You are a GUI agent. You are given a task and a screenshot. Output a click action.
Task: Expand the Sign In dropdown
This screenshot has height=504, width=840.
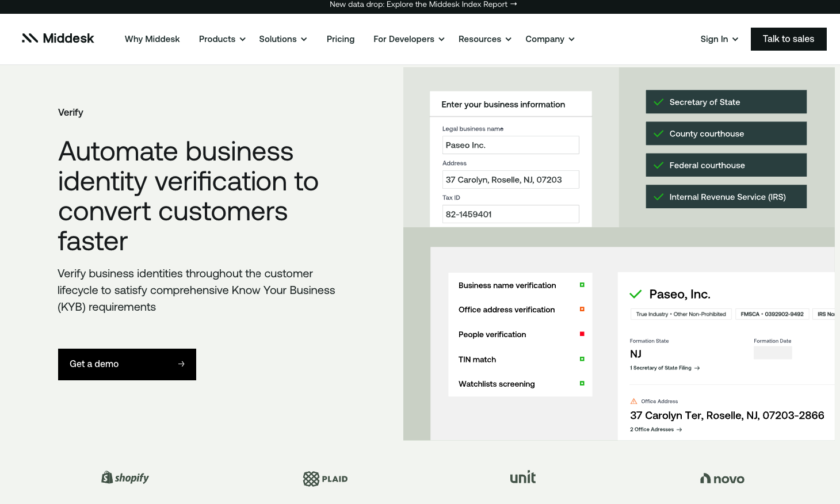coord(719,39)
